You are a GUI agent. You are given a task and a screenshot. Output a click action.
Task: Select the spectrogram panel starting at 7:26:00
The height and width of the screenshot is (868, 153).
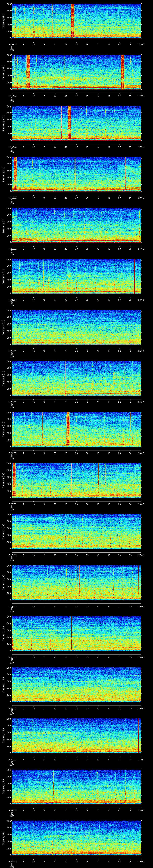pos(76,531)
